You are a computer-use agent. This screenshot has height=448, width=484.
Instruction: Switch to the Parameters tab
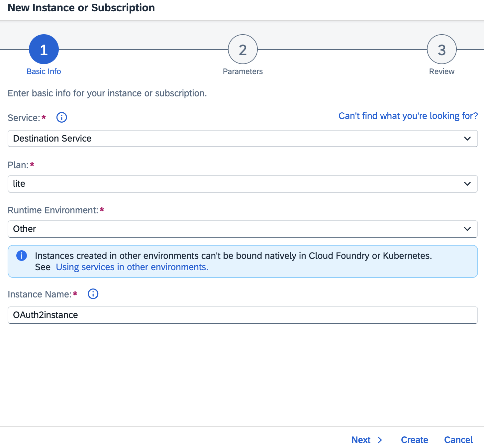242,71
